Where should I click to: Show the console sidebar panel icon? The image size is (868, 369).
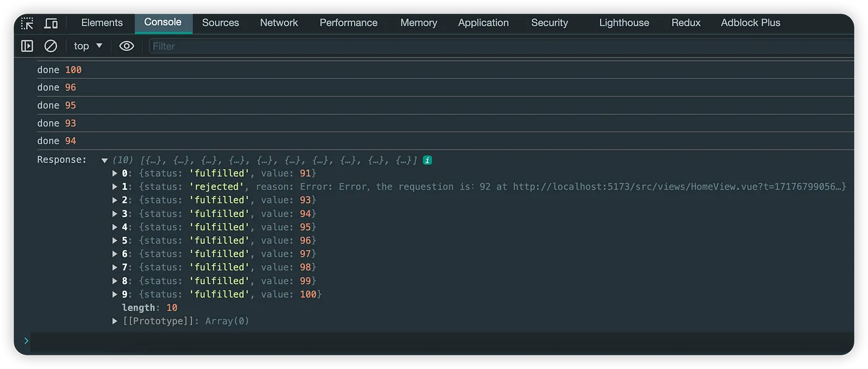click(27, 46)
